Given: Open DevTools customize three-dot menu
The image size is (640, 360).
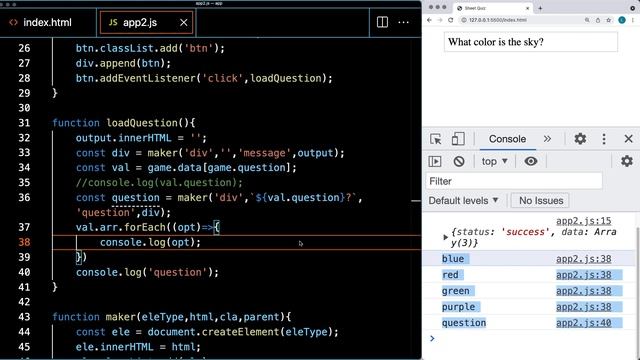Looking at the screenshot, I should (x=604, y=139).
